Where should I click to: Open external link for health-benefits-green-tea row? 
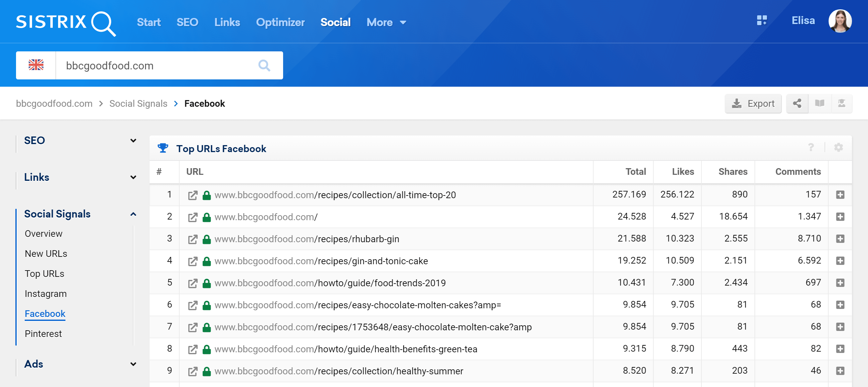coord(193,349)
